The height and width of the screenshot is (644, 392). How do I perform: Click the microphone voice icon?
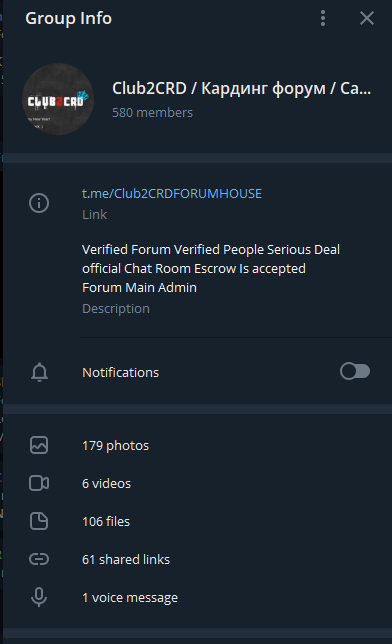tap(39, 597)
